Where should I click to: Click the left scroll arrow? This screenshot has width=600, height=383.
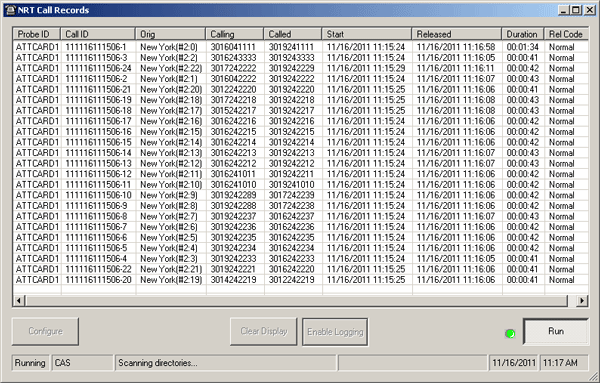(x=19, y=300)
